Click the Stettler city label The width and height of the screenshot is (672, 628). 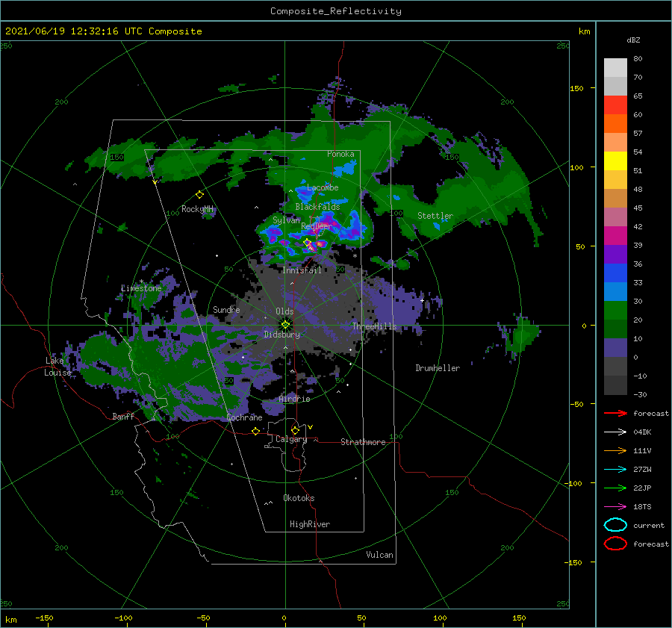tap(435, 216)
